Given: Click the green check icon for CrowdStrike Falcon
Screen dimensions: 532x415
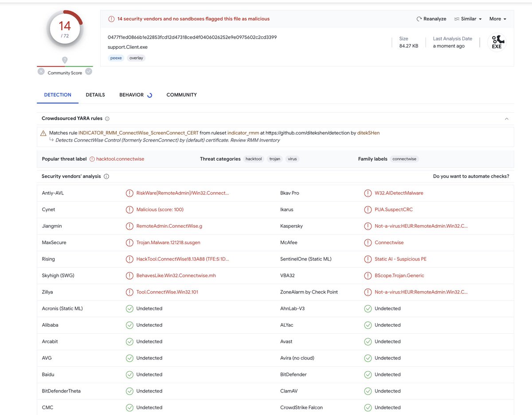Looking at the screenshot, I should pos(368,407).
